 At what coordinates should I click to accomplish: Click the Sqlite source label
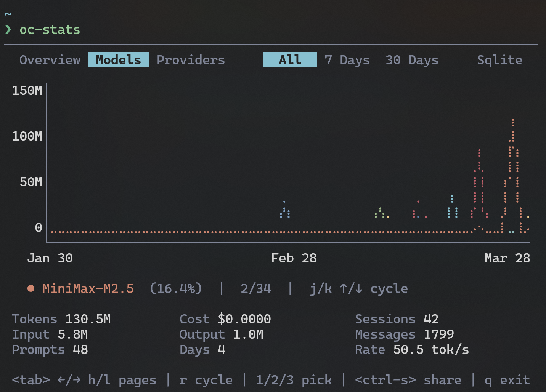pyautogui.click(x=499, y=60)
